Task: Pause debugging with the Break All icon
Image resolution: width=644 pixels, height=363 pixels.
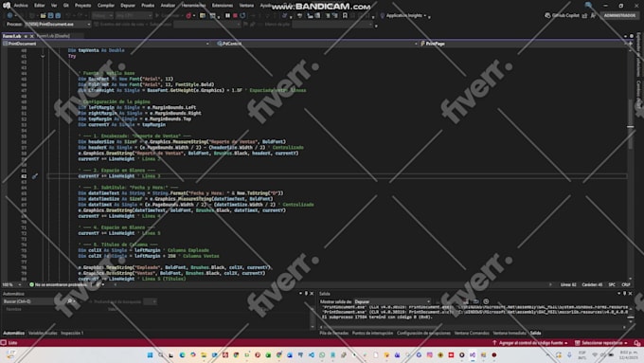Action: pyautogui.click(x=227, y=15)
